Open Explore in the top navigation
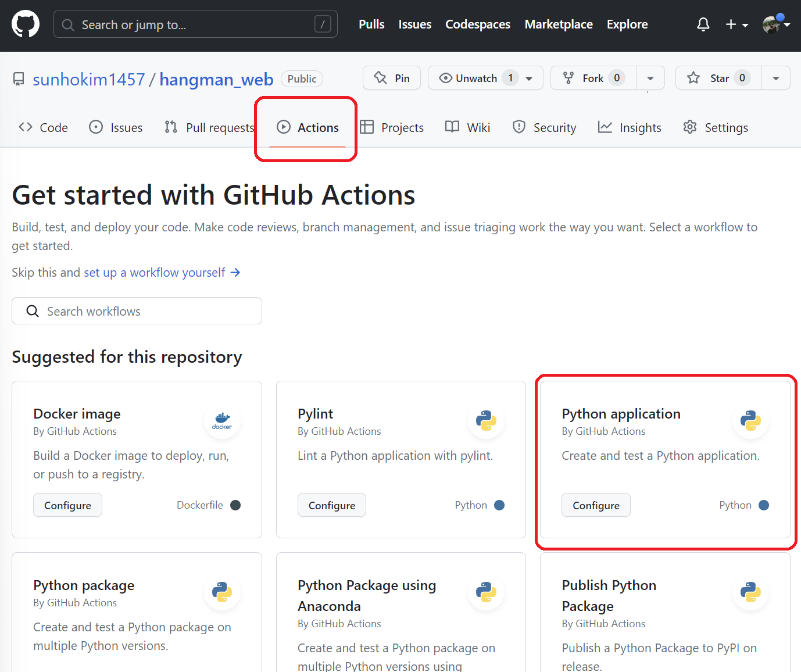The height and width of the screenshot is (672, 801). pos(627,24)
